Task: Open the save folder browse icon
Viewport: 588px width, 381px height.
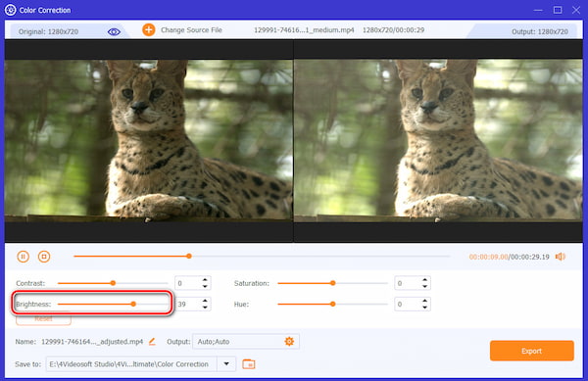Action: click(249, 363)
